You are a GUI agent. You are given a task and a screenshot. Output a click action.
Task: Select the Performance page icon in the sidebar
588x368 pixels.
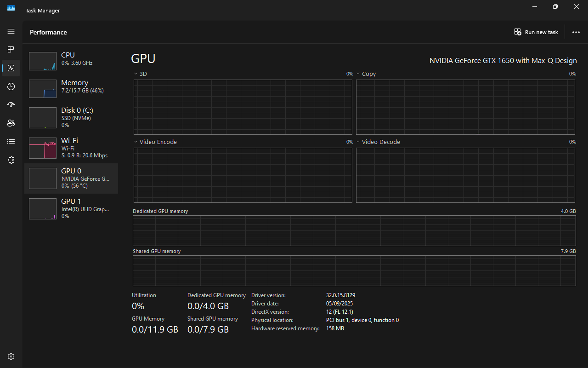(11, 68)
